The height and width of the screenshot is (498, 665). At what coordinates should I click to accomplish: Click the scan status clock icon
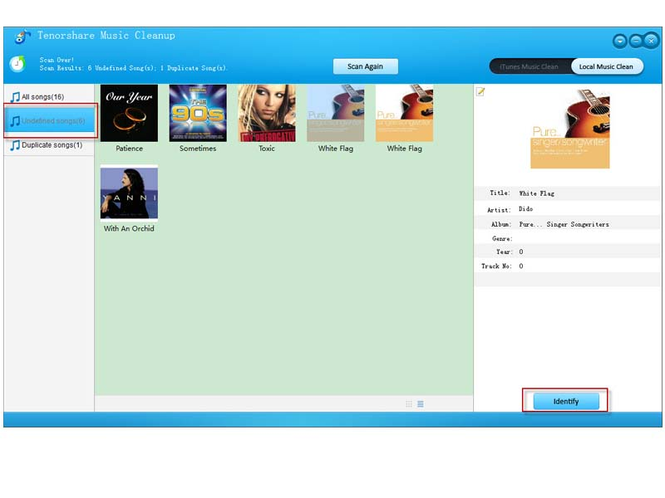(17, 64)
